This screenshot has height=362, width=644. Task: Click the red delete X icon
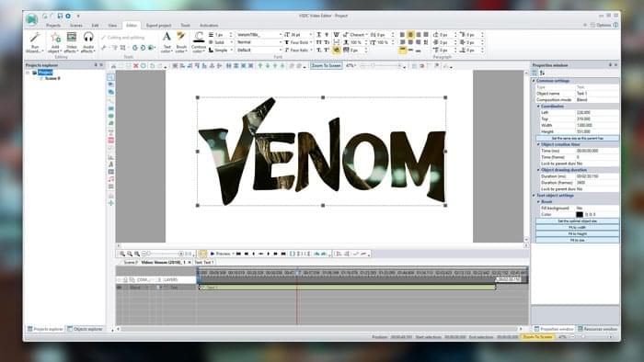click(x=136, y=65)
